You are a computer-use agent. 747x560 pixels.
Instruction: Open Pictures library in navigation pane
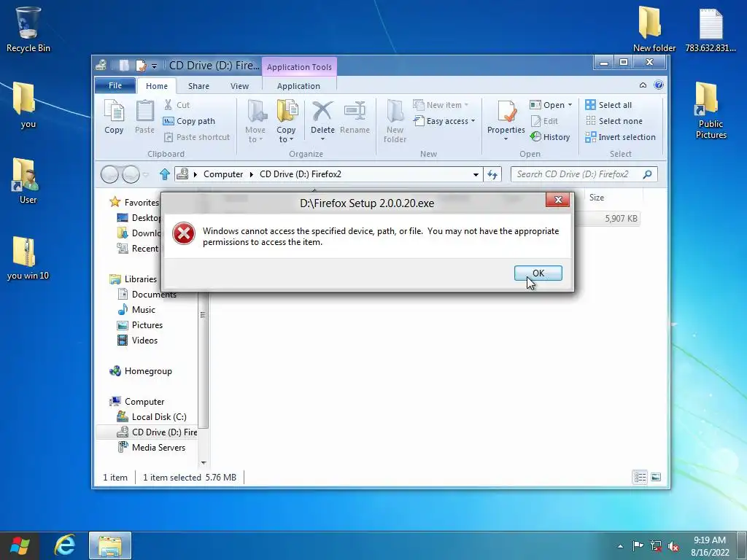(140, 324)
